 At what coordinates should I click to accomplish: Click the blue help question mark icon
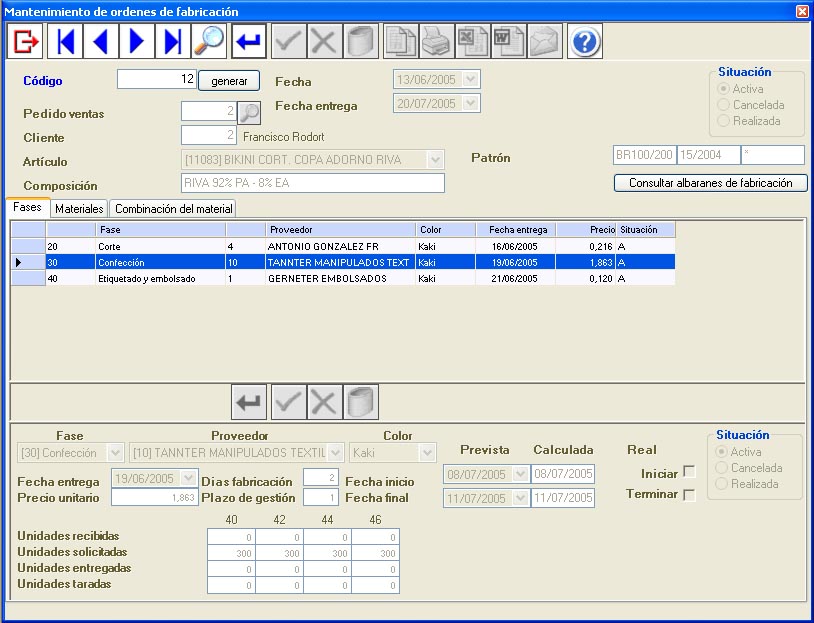(x=584, y=42)
